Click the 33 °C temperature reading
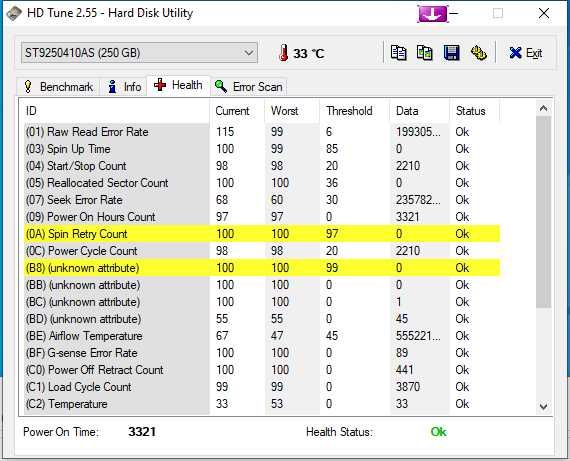This screenshot has width=570, height=461. point(309,53)
